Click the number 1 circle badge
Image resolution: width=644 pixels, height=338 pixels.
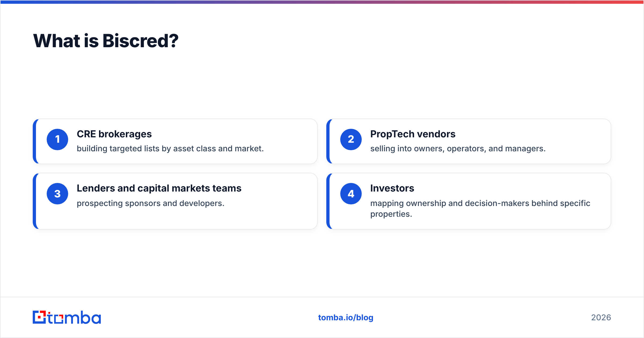click(x=57, y=139)
